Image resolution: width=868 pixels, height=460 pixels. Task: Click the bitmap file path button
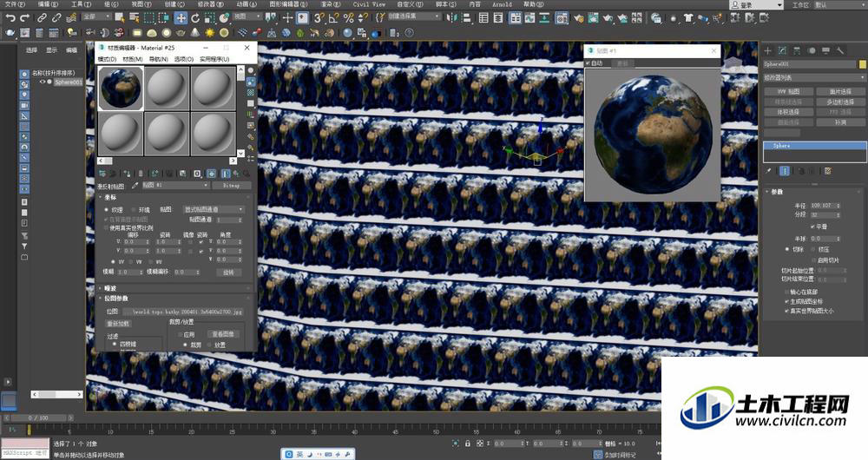pos(182,312)
